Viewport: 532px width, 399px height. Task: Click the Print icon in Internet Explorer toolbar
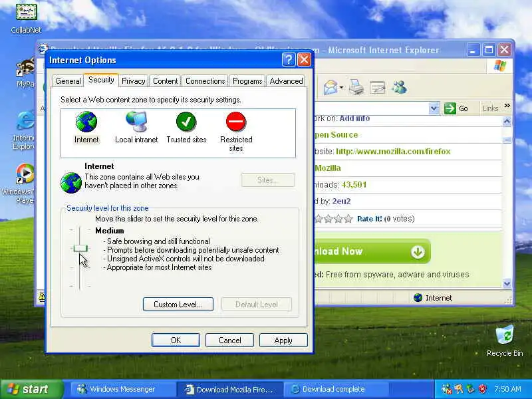[x=356, y=88]
